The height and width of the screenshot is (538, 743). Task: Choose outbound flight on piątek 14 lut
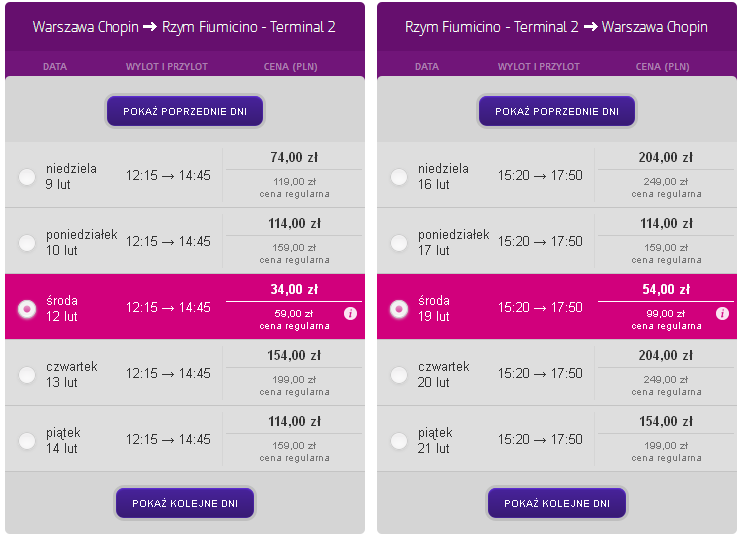[27, 441]
